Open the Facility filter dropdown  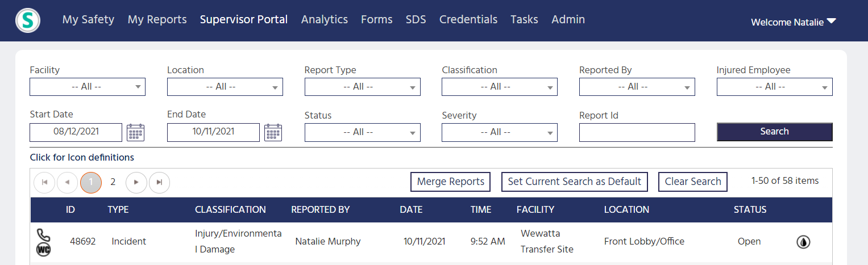[x=88, y=87]
